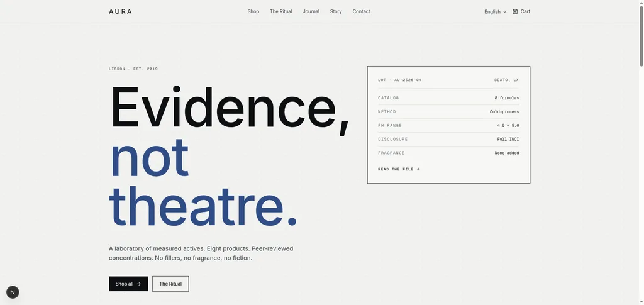
Task: Click the arrow inside Shop all button
Action: point(139,284)
